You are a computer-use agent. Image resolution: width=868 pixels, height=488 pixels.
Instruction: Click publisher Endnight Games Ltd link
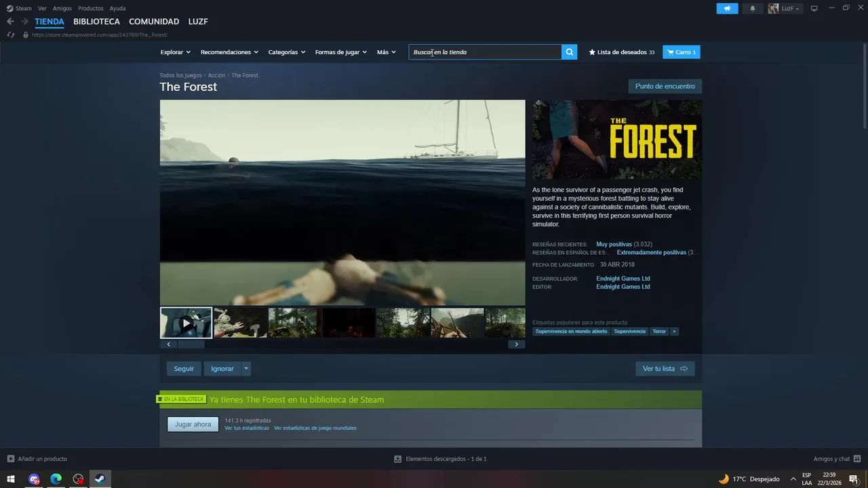click(623, 287)
